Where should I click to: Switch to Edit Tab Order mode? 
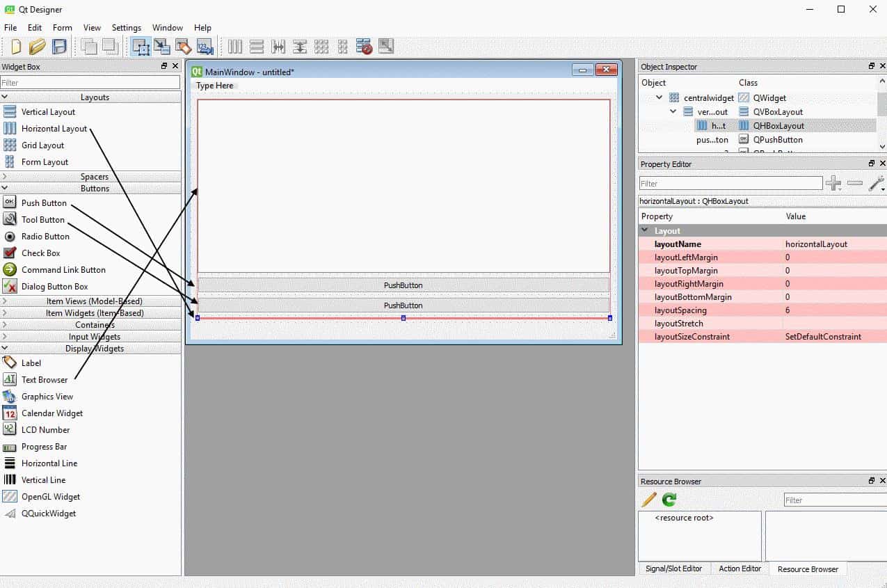tap(205, 47)
